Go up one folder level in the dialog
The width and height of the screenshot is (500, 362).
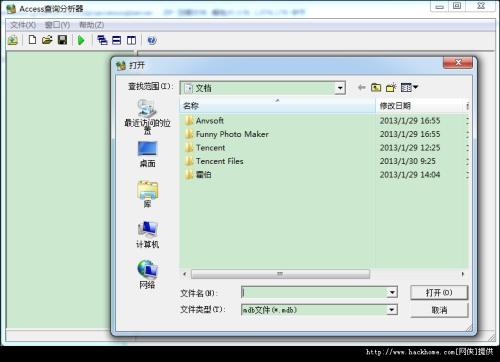pyautogui.click(x=376, y=87)
